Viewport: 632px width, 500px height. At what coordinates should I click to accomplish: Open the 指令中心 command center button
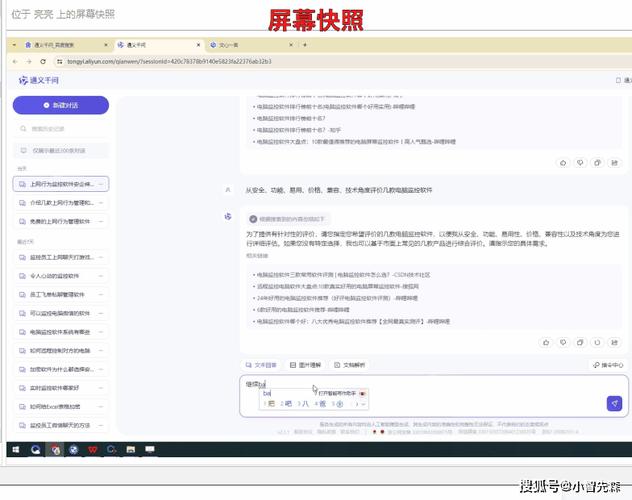tap(607, 365)
